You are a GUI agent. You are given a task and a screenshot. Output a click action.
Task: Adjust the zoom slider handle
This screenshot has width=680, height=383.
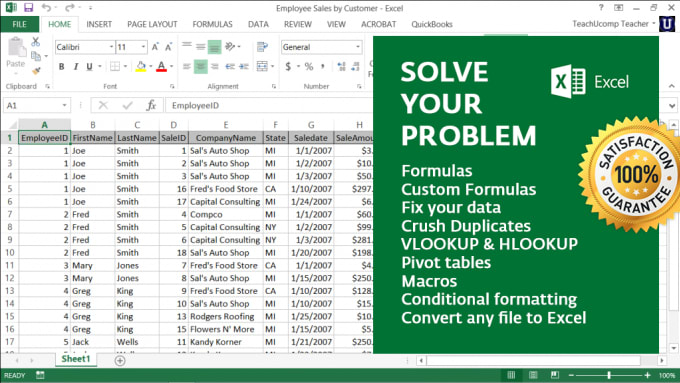coord(609,375)
